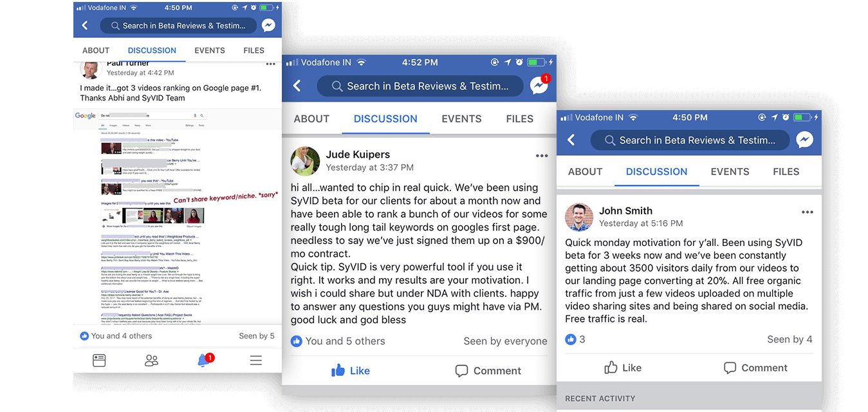Comment on John Smith's post

[x=755, y=368]
